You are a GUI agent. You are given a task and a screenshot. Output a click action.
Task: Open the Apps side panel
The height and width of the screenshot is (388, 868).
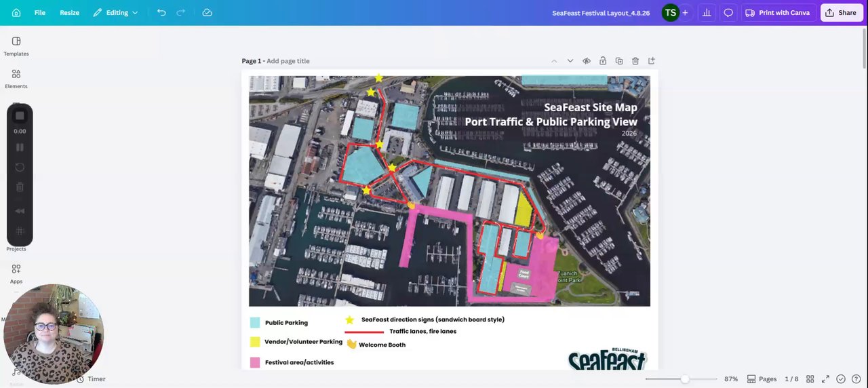(x=16, y=273)
